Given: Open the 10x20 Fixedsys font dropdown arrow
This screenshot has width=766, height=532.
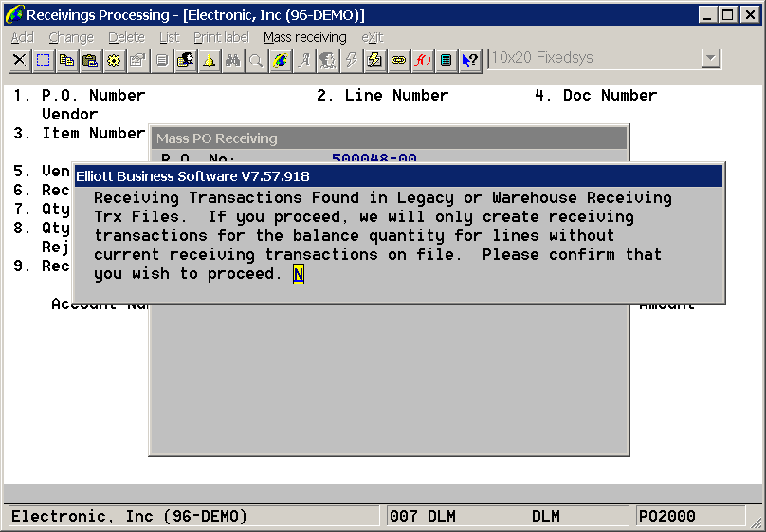Looking at the screenshot, I should click(711, 59).
